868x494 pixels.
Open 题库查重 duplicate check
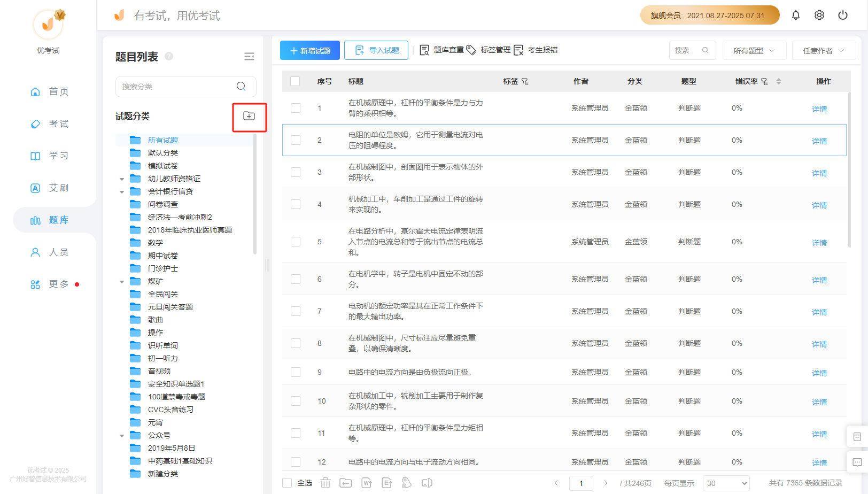(x=441, y=50)
